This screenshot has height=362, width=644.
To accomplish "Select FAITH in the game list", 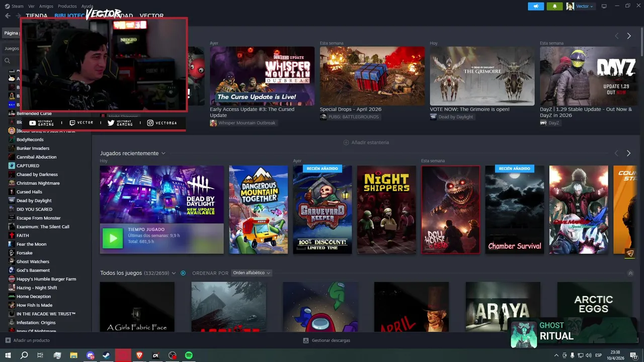I will [23, 235].
